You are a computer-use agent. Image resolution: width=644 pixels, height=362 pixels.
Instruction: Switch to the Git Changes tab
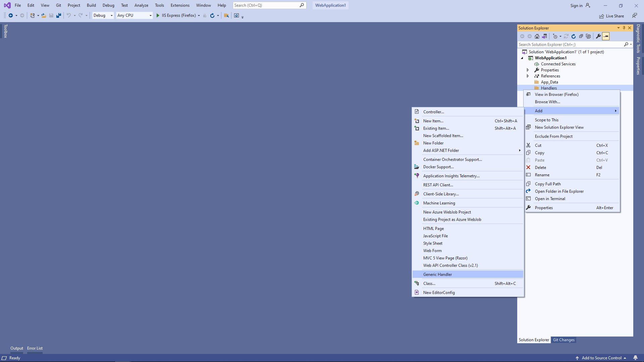(563, 340)
